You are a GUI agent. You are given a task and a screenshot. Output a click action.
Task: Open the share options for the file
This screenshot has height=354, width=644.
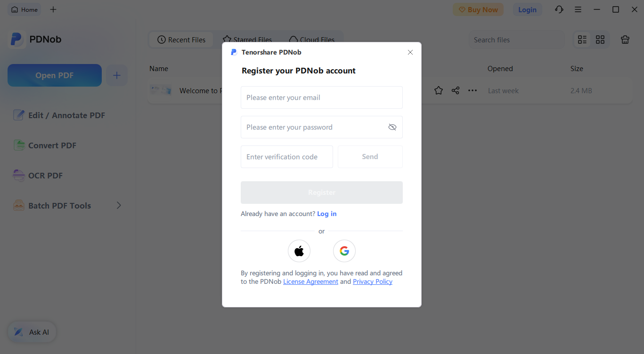455,90
